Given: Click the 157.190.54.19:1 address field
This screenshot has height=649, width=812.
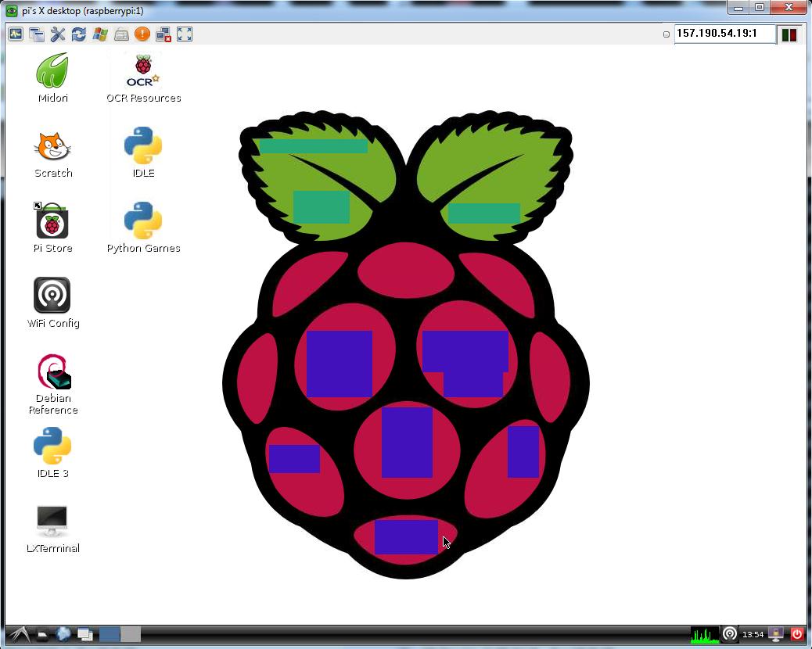Looking at the screenshot, I should point(725,34).
